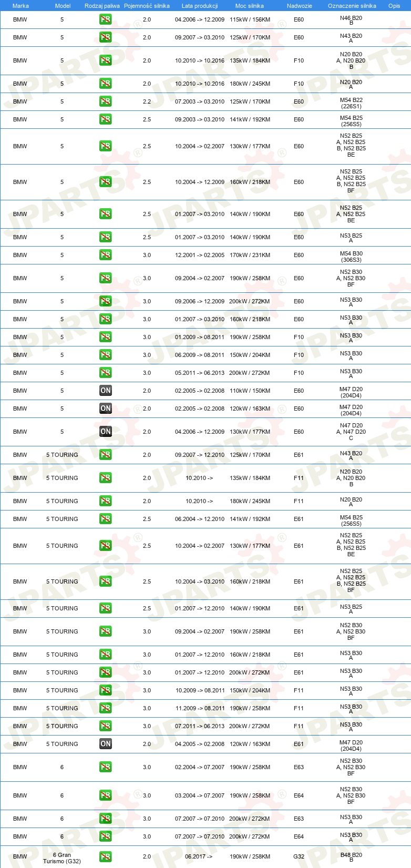Viewport: 411px width, 868px height.
Task: Click the ON diesel icon in the 5 TOURING E61 row
Action: 106,744
